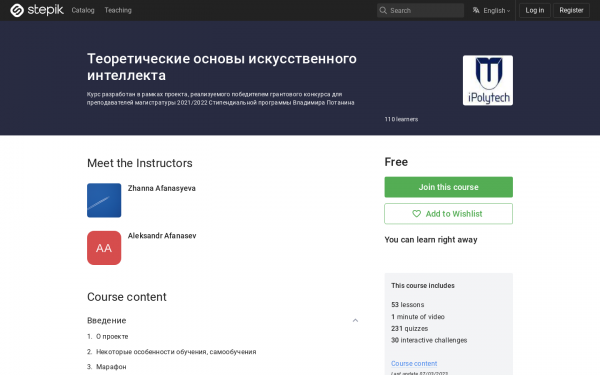Click the Log in button
This screenshot has width=600, height=375.
pyautogui.click(x=535, y=10)
